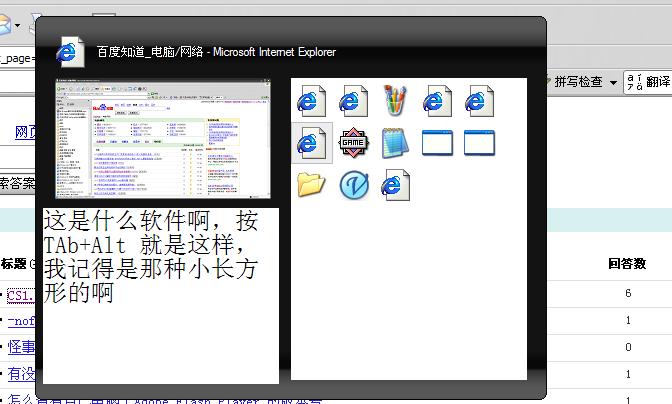Select the highlighted Internet Explorer icon in switcher grid

tap(312, 143)
